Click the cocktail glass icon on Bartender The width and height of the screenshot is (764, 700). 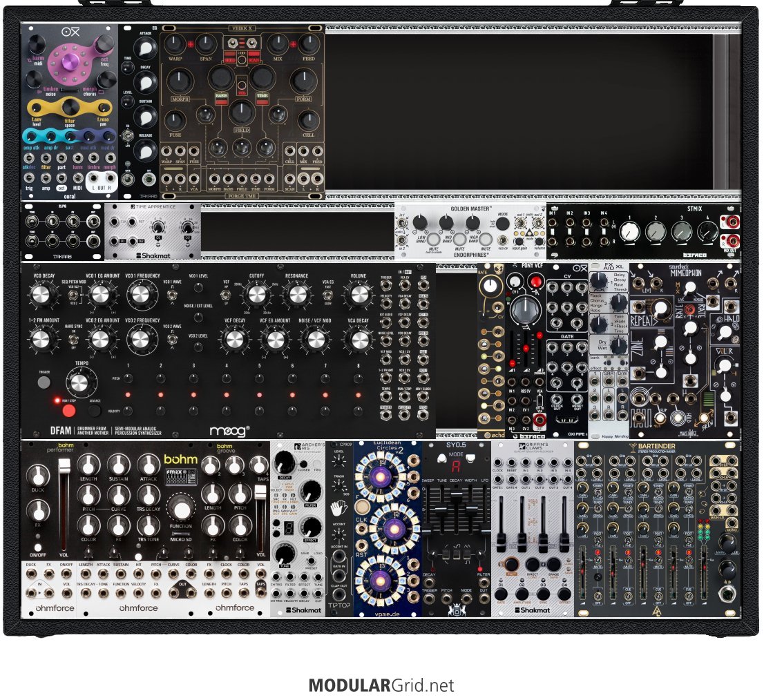[633, 447]
